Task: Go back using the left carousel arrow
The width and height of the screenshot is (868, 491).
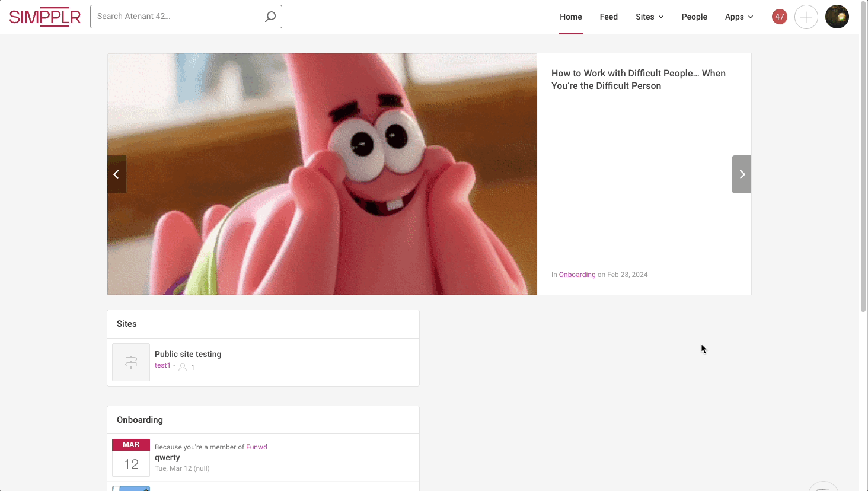Action: point(116,174)
